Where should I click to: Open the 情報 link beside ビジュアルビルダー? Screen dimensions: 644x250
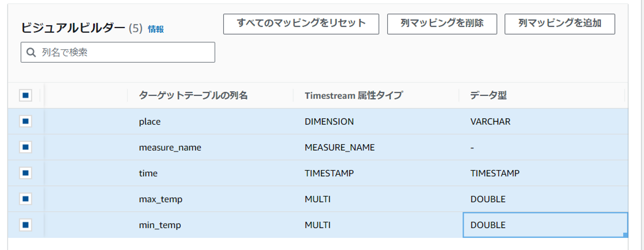156,29
